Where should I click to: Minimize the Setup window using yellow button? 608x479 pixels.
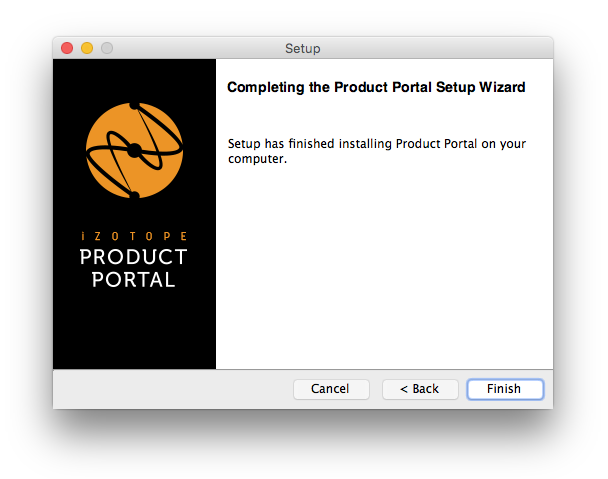87,48
